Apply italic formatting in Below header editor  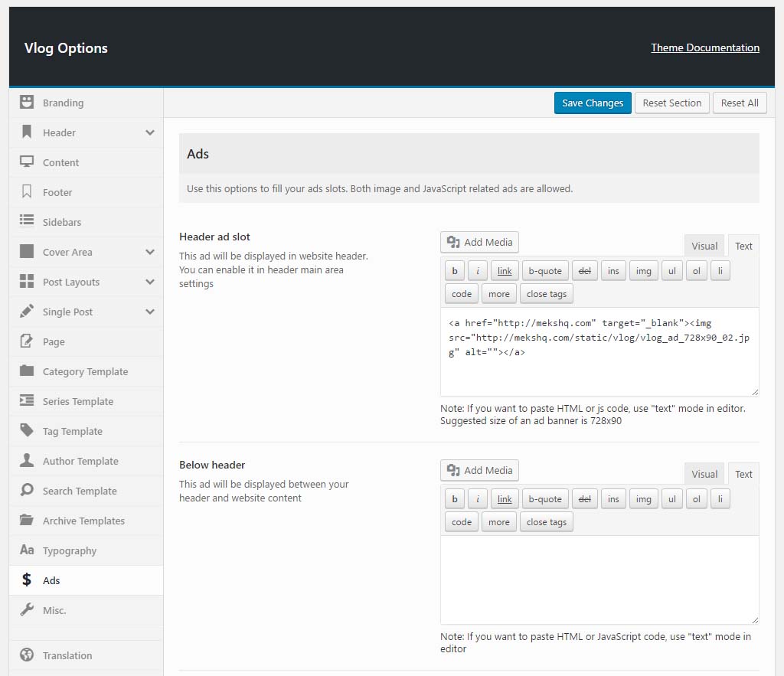pyautogui.click(x=477, y=498)
